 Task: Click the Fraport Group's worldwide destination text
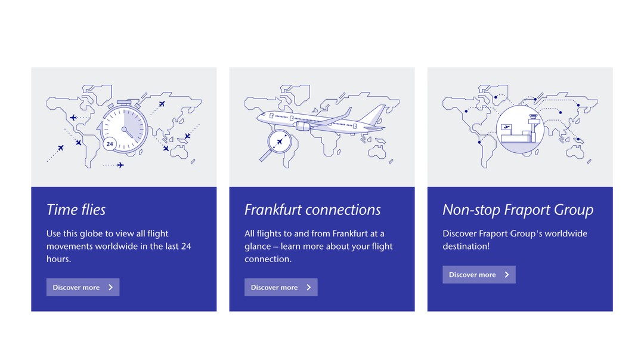coord(515,239)
